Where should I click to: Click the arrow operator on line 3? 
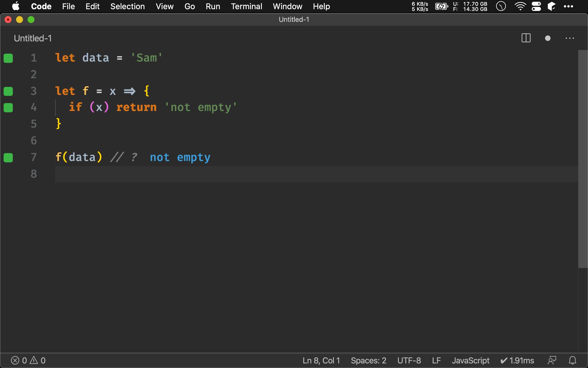129,91
